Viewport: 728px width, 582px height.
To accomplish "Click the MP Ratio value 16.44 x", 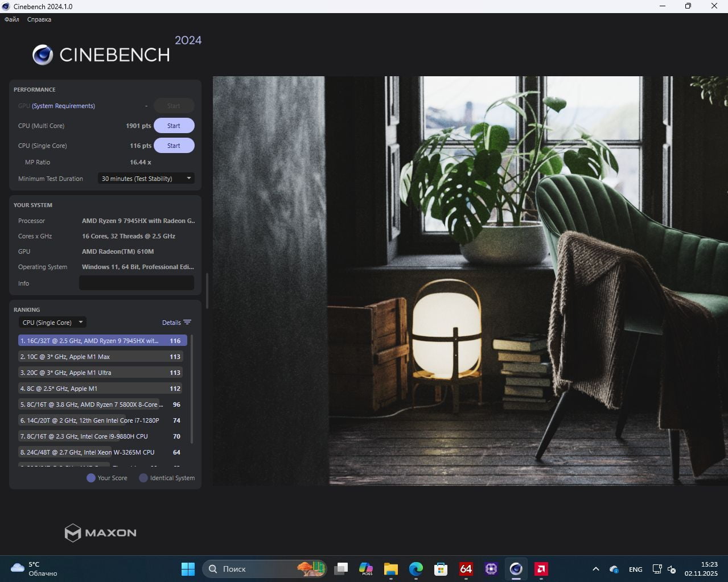I will pos(141,162).
